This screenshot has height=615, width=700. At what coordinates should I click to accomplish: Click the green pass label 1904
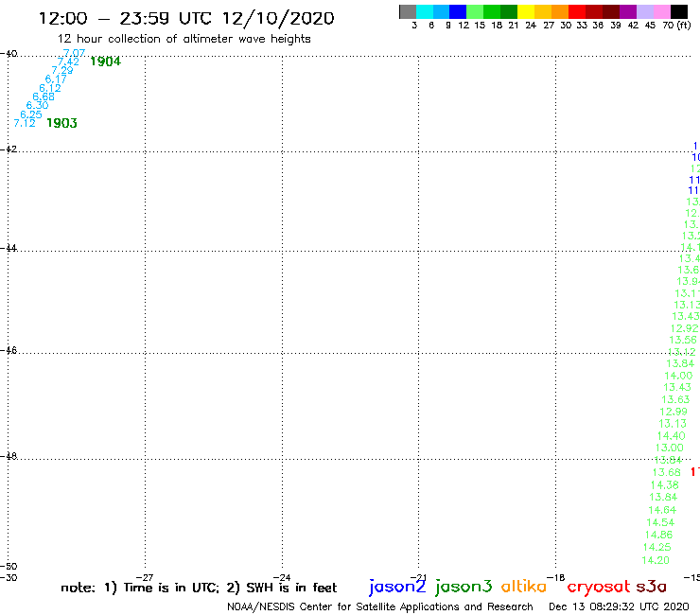click(105, 61)
